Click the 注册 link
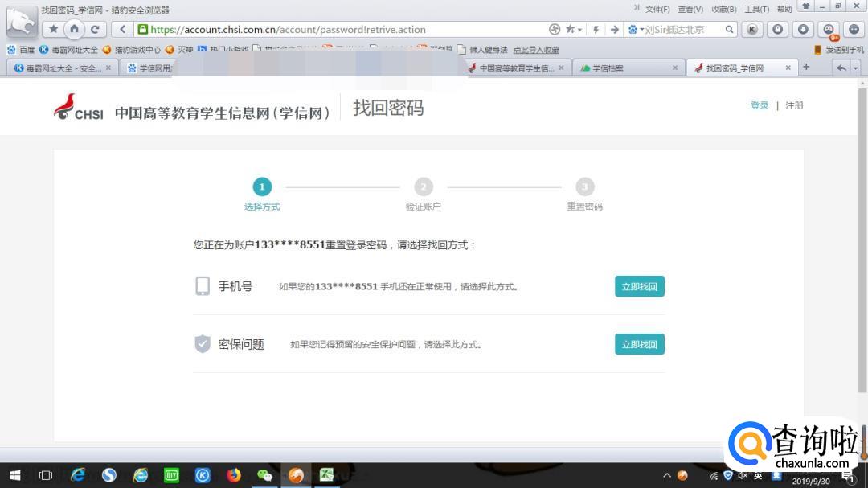Screen dimensions: 868x488 [794, 105]
